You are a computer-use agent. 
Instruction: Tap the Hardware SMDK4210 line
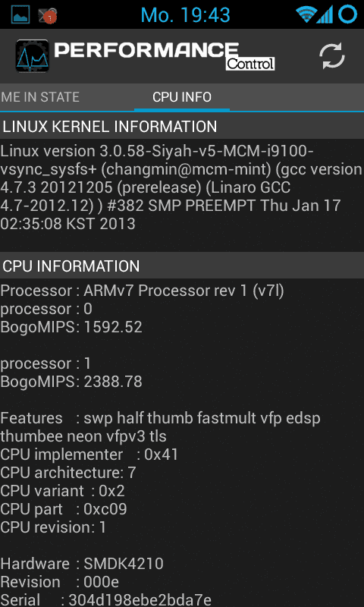(x=82, y=564)
